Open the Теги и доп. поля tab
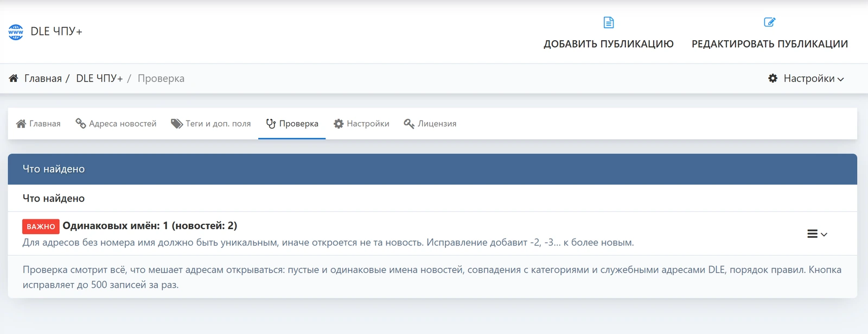The image size is (868, 334). pyautogui.click(x=211, y=124)
